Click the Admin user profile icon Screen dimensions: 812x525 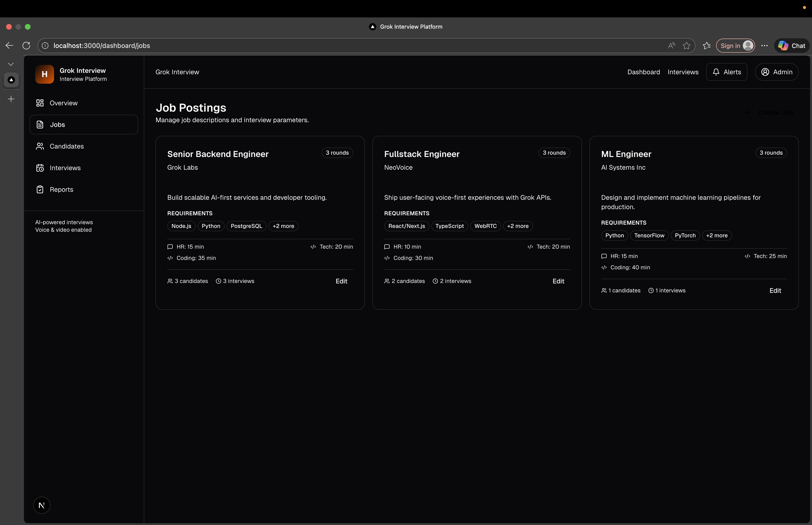[x=765, y=72]
